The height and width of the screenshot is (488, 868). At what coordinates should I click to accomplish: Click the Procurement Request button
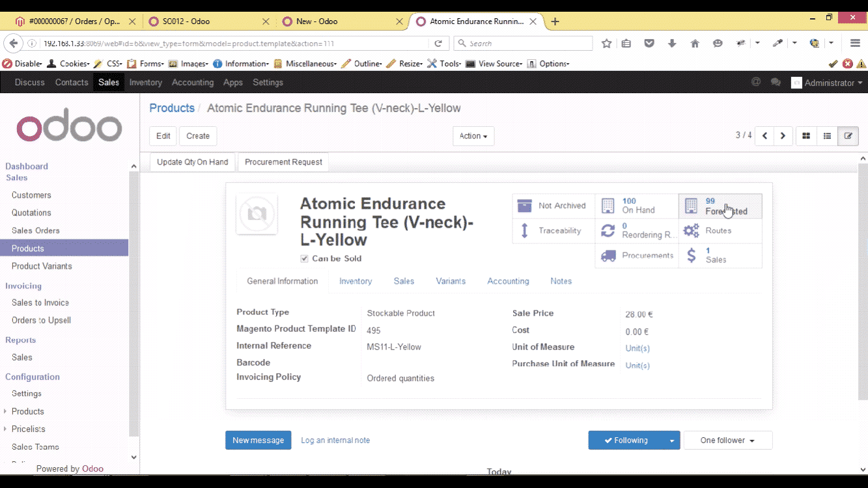(x=283, y=162)
